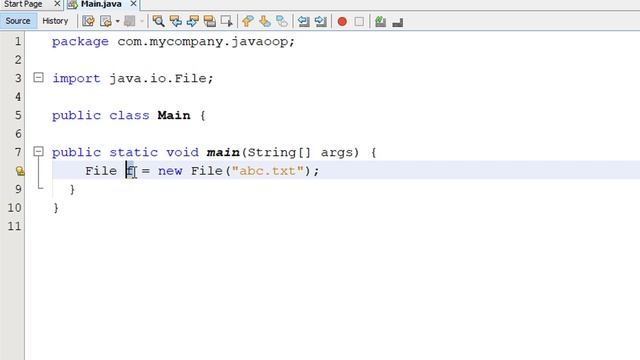Click 'com.mycompany.javaoop;' package name
Viewport: 640px width, 360px height.
click(206, 42)
